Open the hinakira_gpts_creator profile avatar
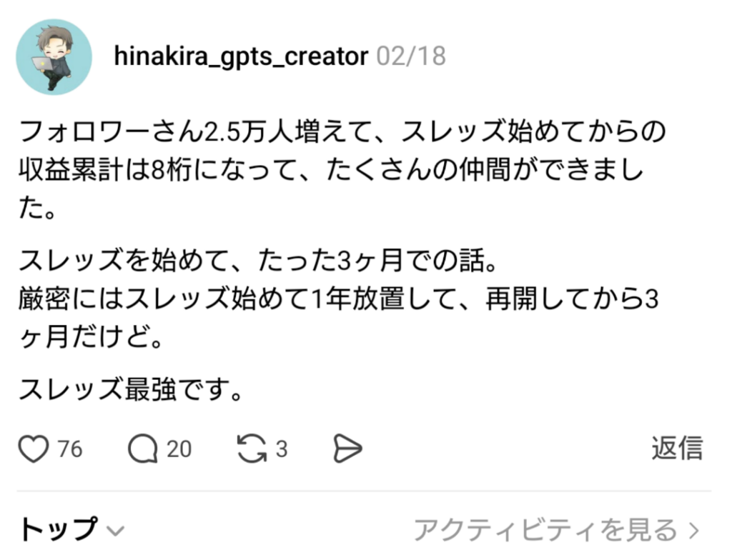Image resolution: width=732 pixels, height=560 pixels. (x=54, y=57)
